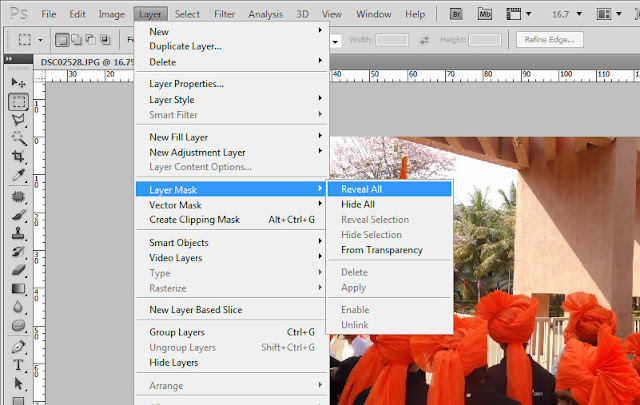Viewport: 640px width, 405px height.
Task: Select the Brush tool
Action: tap(18, 215)
